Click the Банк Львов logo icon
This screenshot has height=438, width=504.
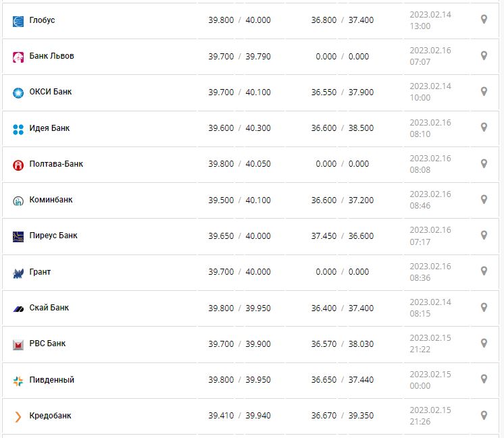(x=18, y=57)
